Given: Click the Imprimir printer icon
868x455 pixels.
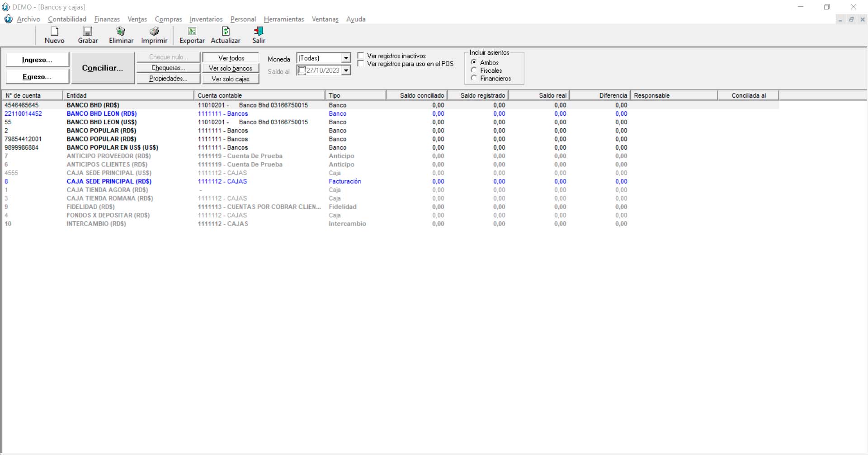Looking at the screenshot, I should [154, 31].
